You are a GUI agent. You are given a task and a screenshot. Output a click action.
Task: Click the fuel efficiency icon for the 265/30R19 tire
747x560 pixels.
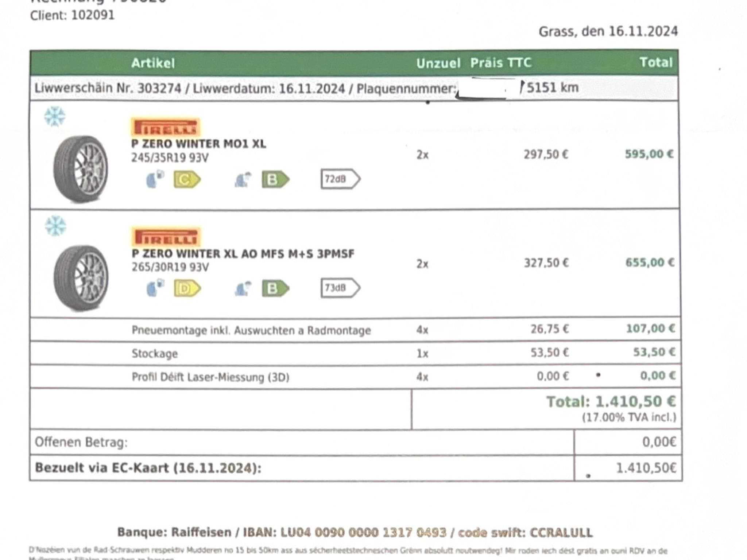coord(155,288)
